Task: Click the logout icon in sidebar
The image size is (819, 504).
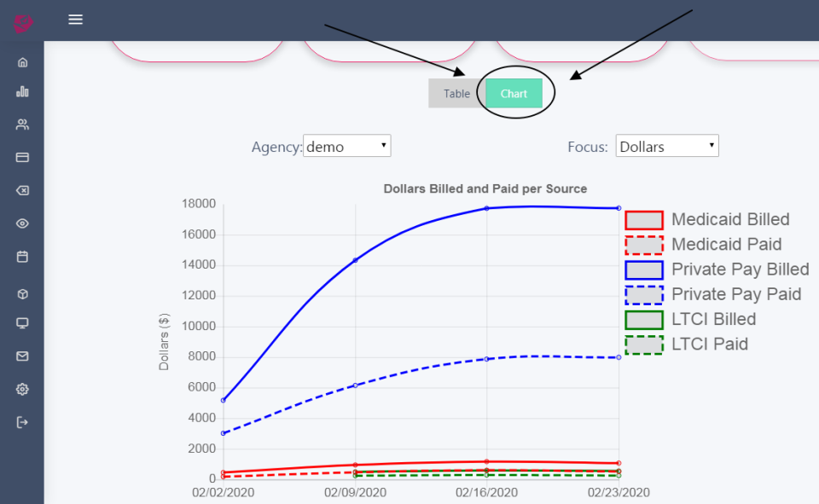Action: tap(22, 422)
